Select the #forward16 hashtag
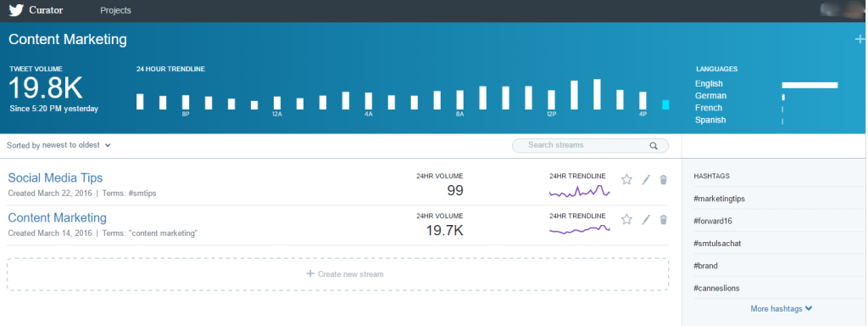The width and height of the screenshot is (868, 326). (x=713, y=222)
